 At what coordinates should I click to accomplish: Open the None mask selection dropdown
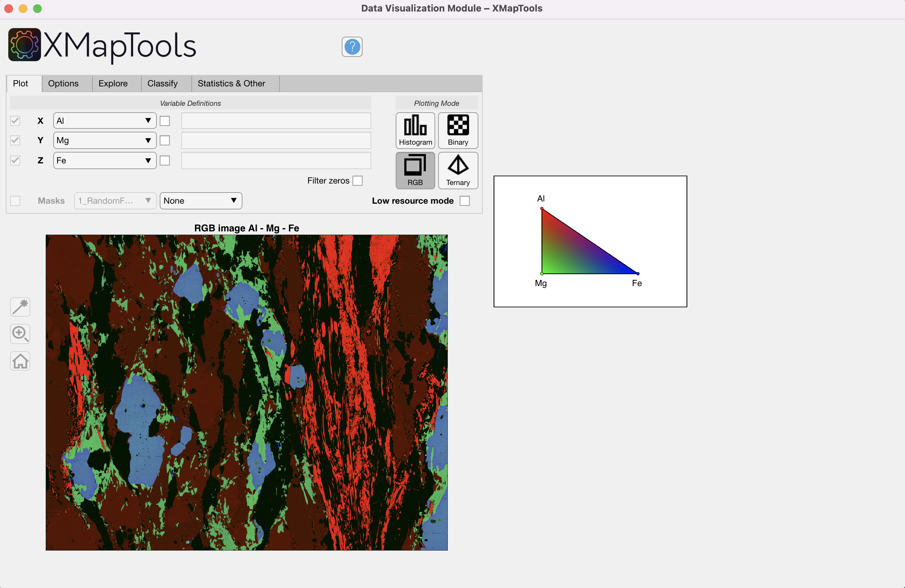click(200, 201)
